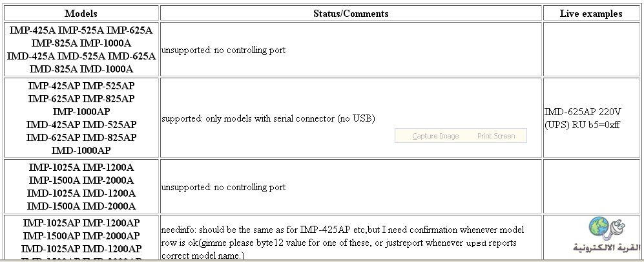This screenshot has height=262, width=644.
Task: Click the IMD-2000A model name
Action: point(109,206)
